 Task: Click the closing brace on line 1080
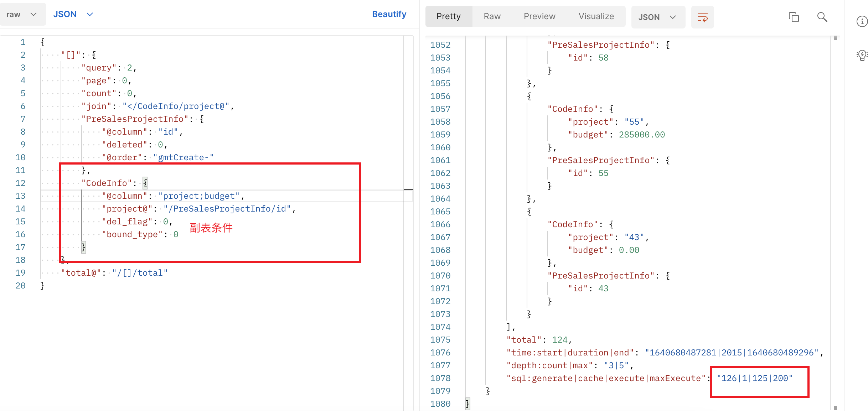(467, 404)
